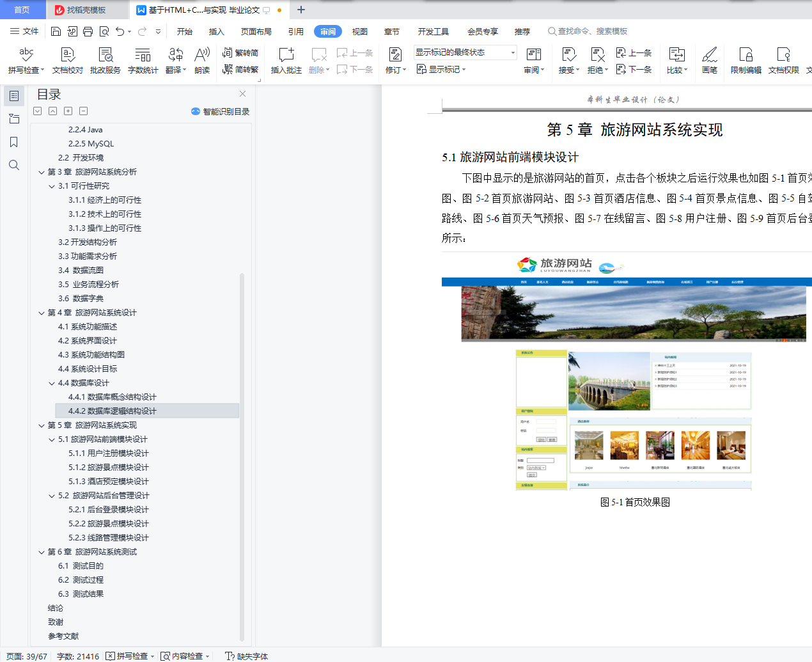Screen dimensions: 812x662
Task: Open the 章节 ribbon tab
Action: [392, 31]
